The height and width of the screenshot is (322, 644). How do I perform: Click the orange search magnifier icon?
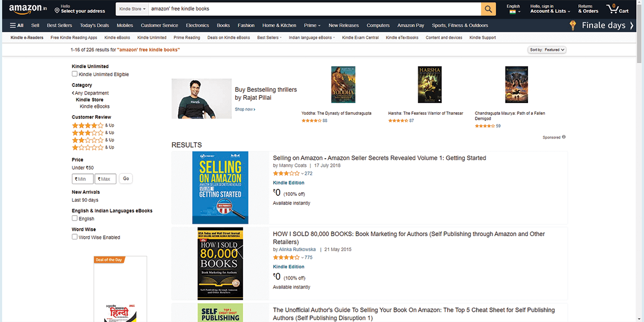tap(487, 9)
